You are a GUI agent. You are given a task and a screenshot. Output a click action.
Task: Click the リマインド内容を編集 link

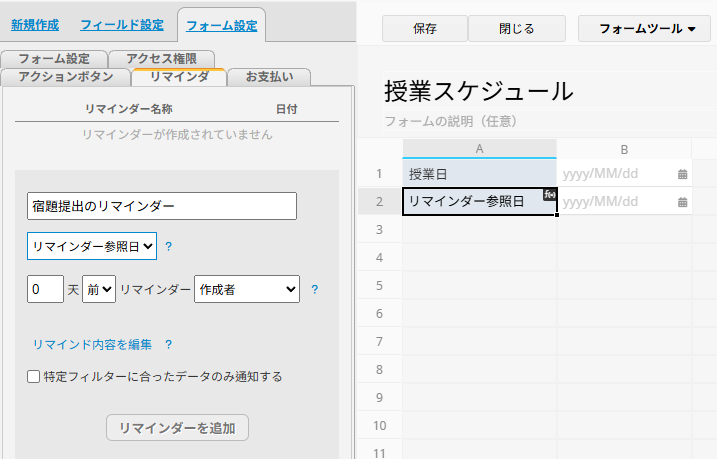(x=92, y=345)
